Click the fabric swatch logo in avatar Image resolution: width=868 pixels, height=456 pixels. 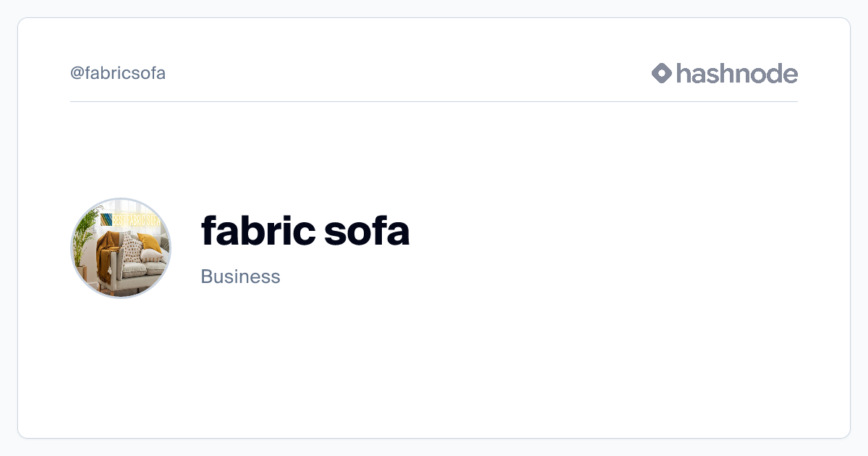click(106, 220)
